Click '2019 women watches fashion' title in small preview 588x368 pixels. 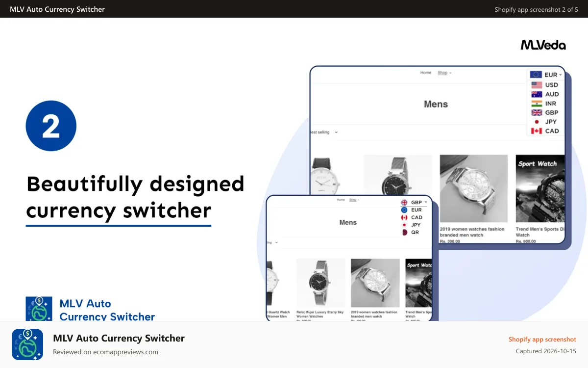point(374,314)
